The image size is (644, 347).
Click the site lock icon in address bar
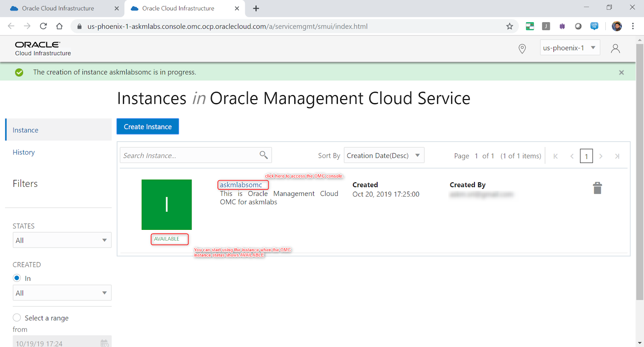[x=79, y=26]
